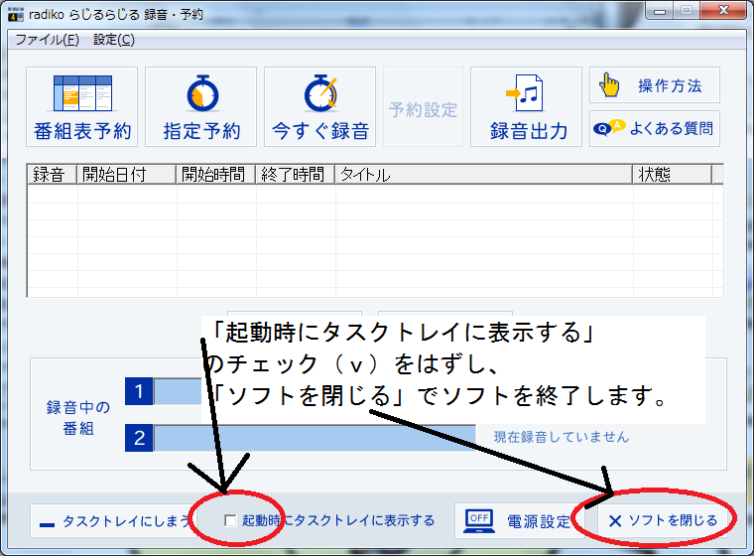756x560 pixels.
Task: Click タスクトレイにしまう button
Action: pyautogui.click(x=113, y=521)
